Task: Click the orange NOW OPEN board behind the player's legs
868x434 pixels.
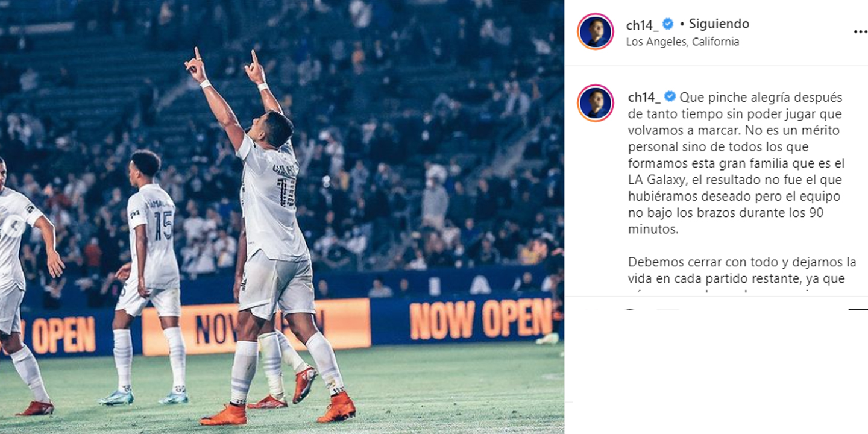Action: coord(256,327)
